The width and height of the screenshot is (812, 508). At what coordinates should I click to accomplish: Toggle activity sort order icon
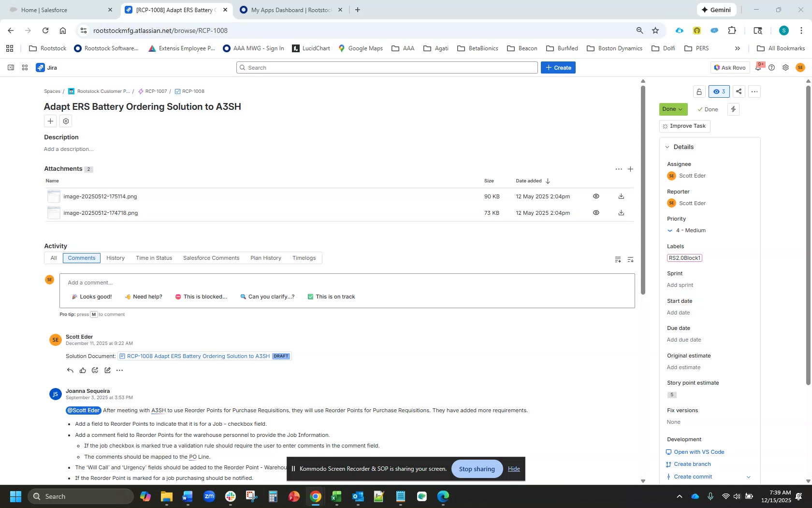pos(630,260)
